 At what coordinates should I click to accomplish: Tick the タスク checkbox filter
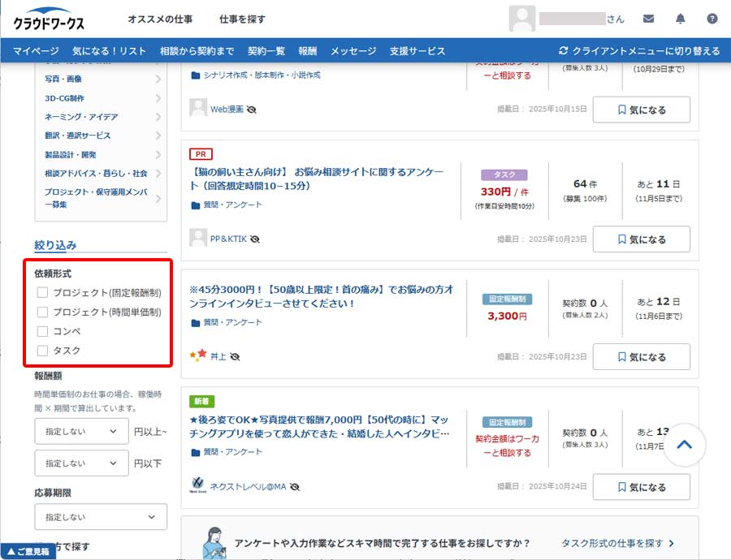pos(43,351)
